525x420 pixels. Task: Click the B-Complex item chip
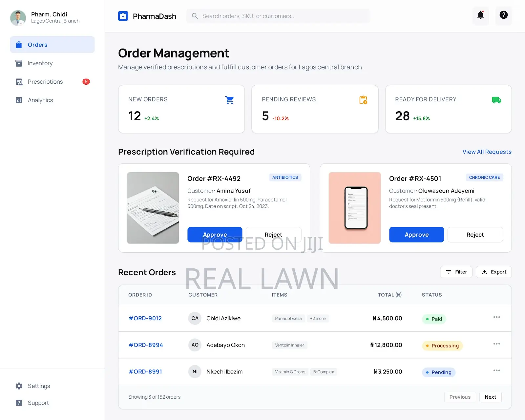coord(324,372)
